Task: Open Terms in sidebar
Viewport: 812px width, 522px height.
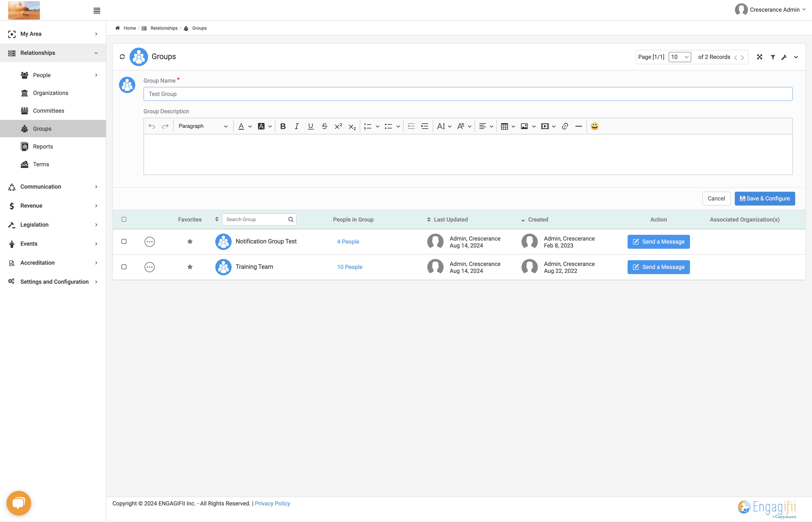Action: coord(41,164)
